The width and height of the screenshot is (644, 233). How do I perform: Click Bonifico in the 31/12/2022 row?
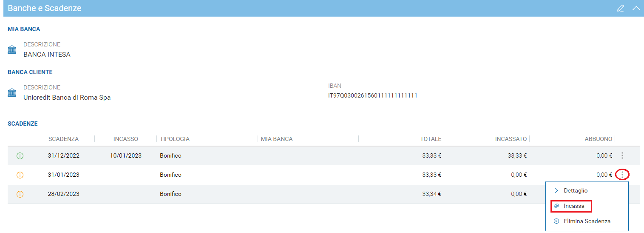pyautogui.click(x=170, y=155)
